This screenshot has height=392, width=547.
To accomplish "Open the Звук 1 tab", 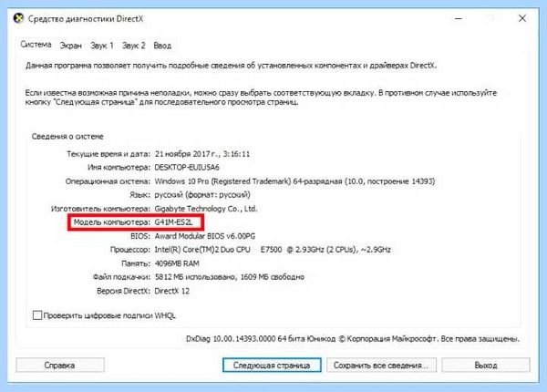I will (x=102, y=46).
